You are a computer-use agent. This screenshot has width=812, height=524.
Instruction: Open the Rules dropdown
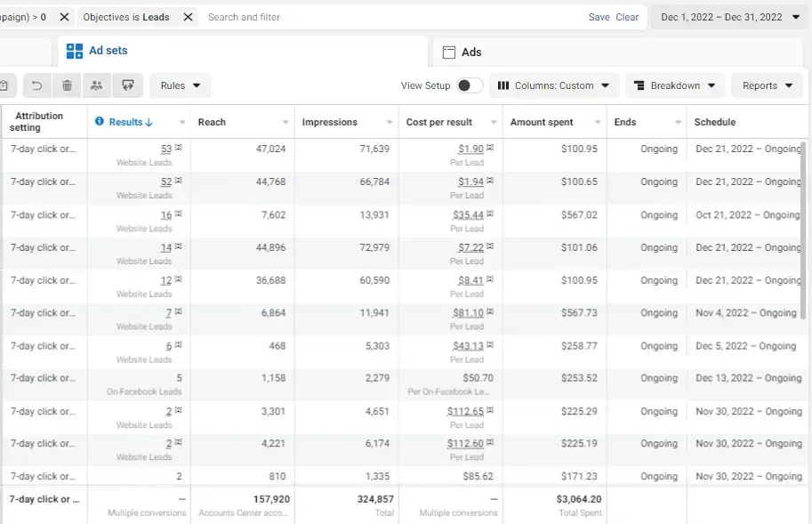tap(180, 85)
